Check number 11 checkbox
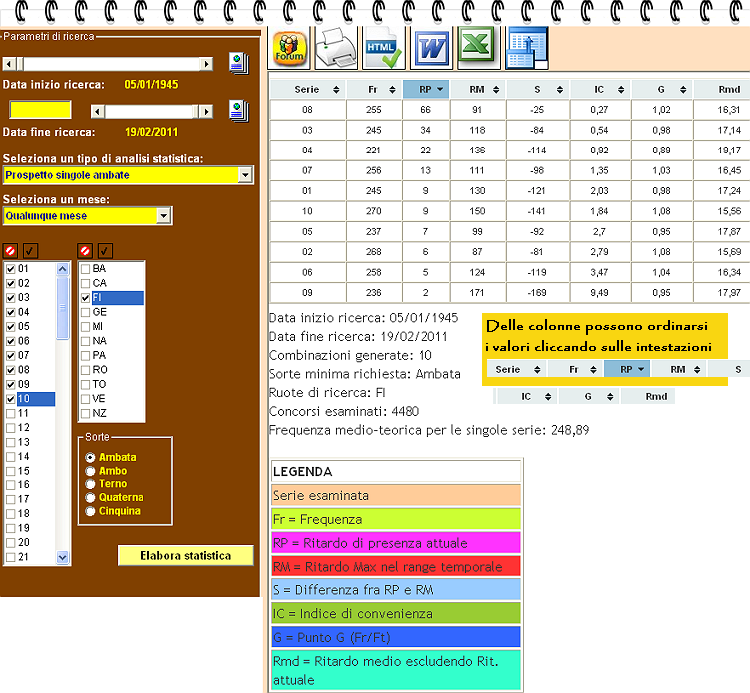This screenshot has height=693, width=750. tap(11, 413)
